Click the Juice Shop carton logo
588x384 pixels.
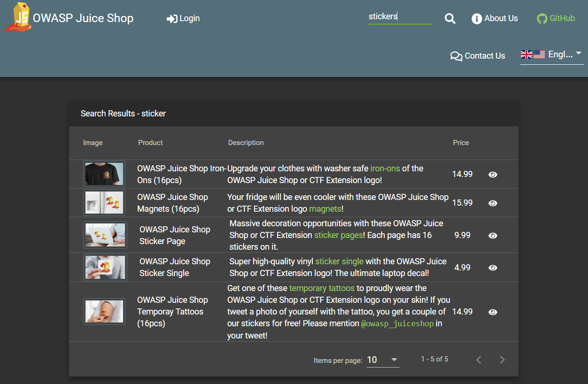(x=18, y=17)
